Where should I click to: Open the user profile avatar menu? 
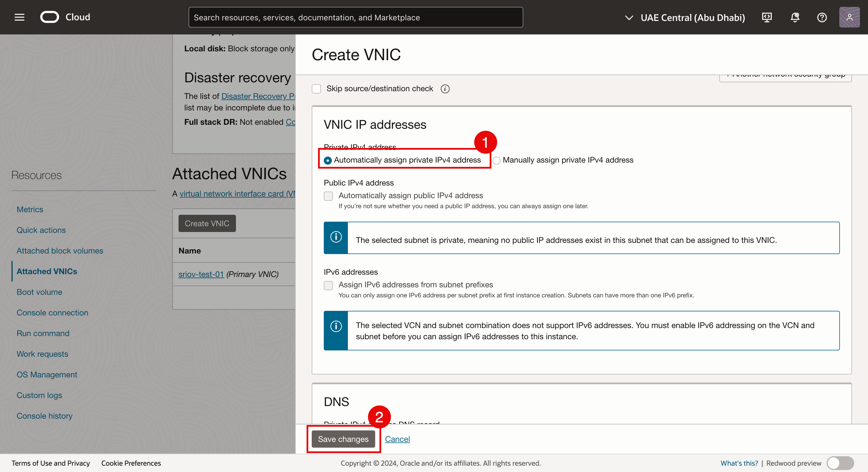tap(849, 17)
